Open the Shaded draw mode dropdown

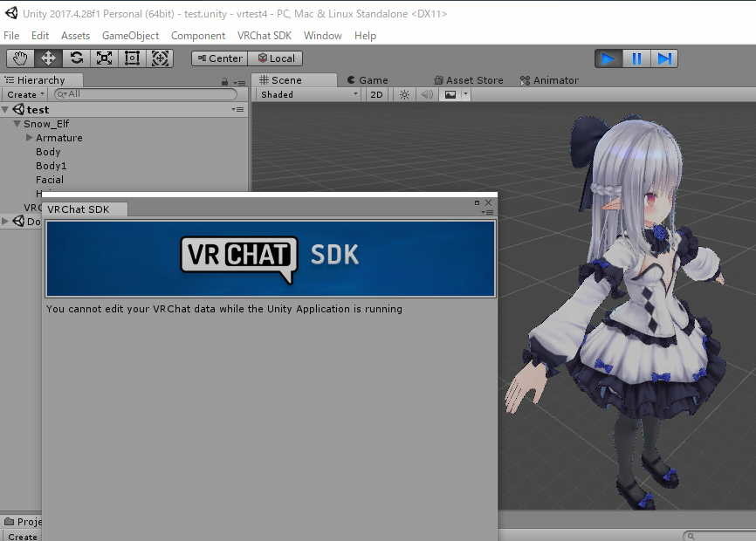[310, 94]
